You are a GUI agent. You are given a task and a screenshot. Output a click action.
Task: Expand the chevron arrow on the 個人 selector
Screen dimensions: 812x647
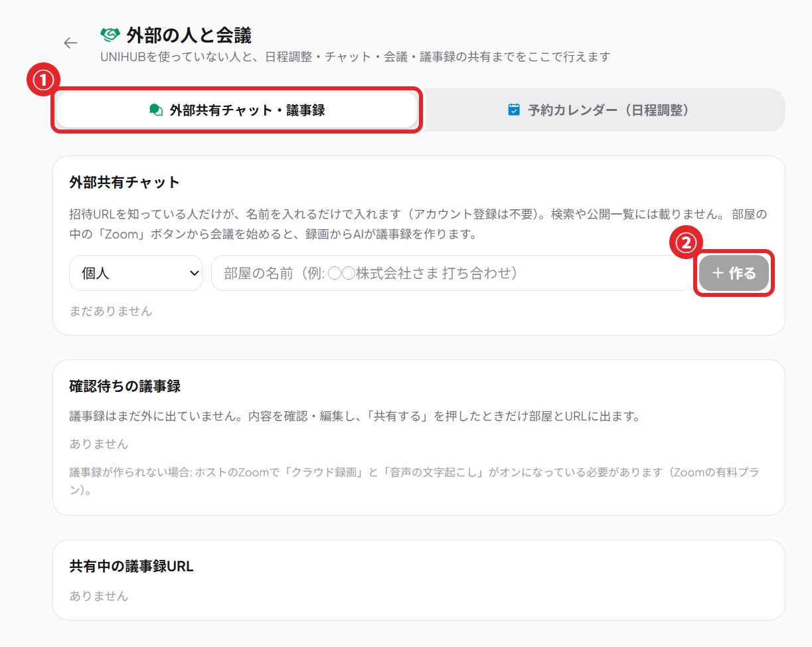click(x=195, y=273)
